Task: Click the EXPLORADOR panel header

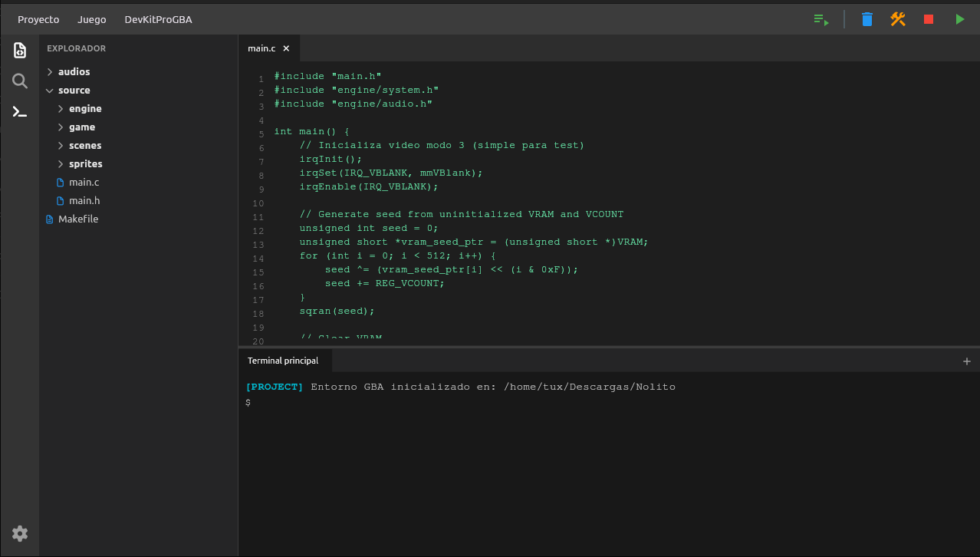Action: [x=77, y=48]
